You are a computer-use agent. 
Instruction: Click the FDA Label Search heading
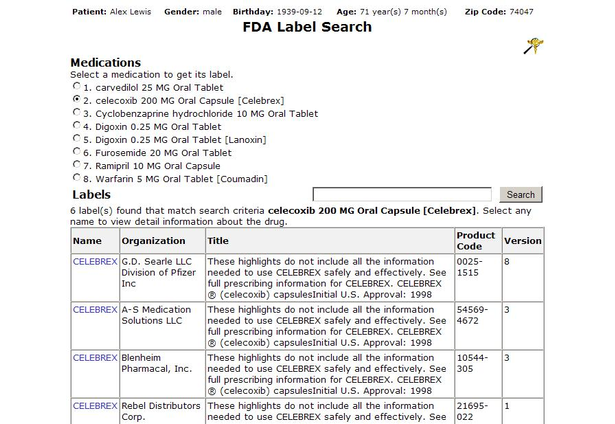(307, 27)
